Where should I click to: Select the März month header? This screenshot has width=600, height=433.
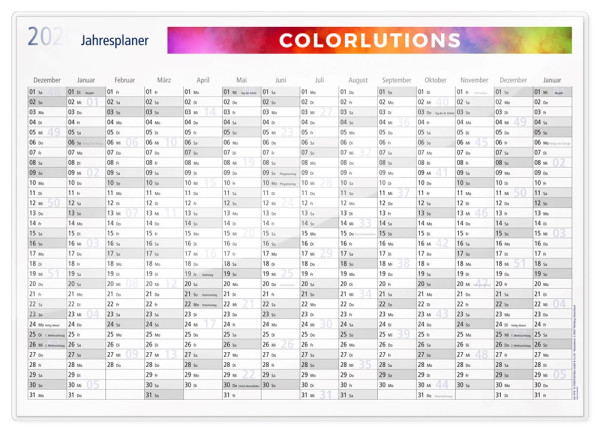click(164, 79)
